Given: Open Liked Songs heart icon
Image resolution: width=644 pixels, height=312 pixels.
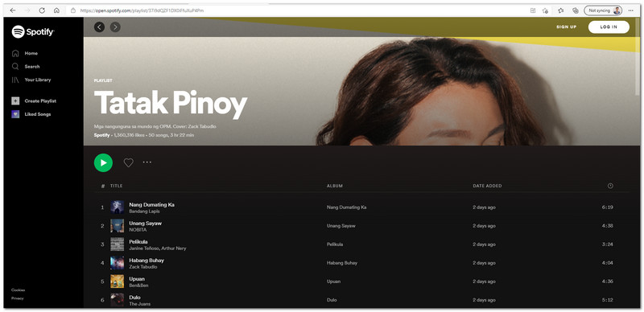Looking at the screenshot, I should 15,114.
